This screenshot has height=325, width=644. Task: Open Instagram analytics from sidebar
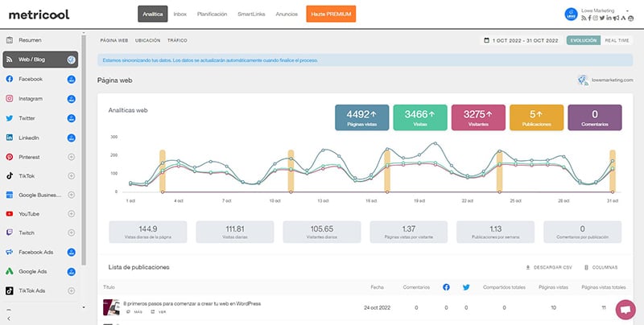[32, 99]
